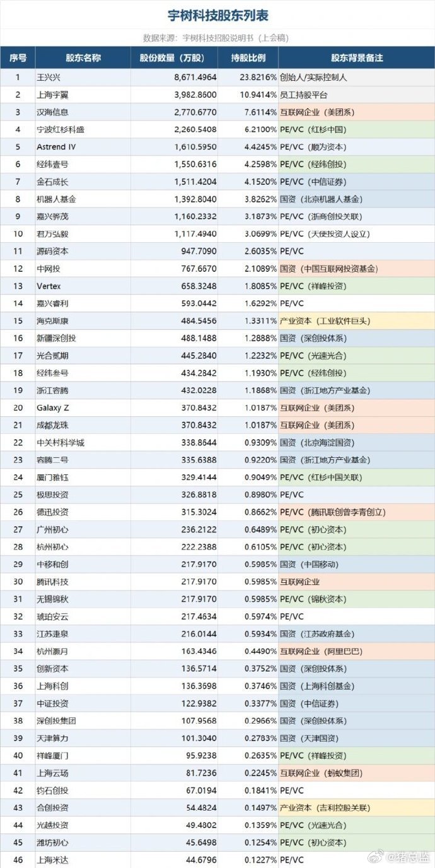Click the title 宇树科技股东列表

pos(217,15)
